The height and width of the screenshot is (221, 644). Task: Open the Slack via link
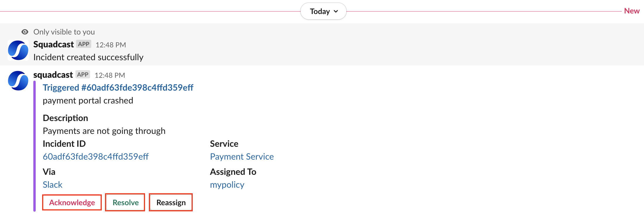click(x=53, y=184)
